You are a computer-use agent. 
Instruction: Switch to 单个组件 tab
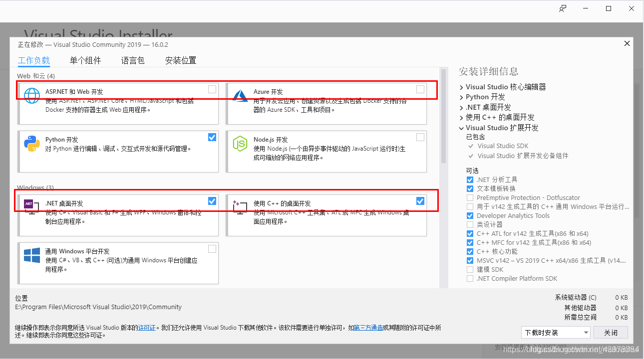click(85, 61)
